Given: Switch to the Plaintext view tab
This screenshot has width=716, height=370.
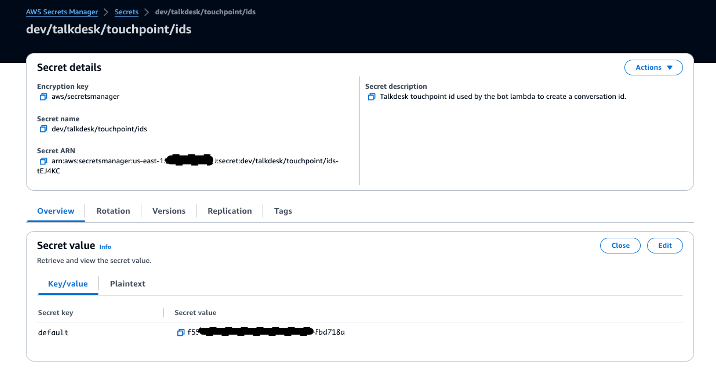Looking at the screenshot, I should click(127, 284).
